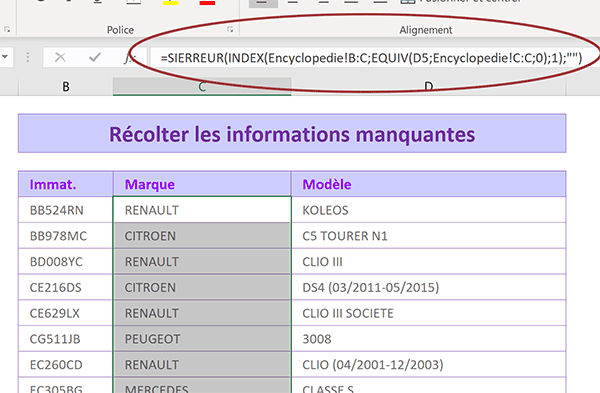Click the PEUGEOT cell

tap(202, 339)
